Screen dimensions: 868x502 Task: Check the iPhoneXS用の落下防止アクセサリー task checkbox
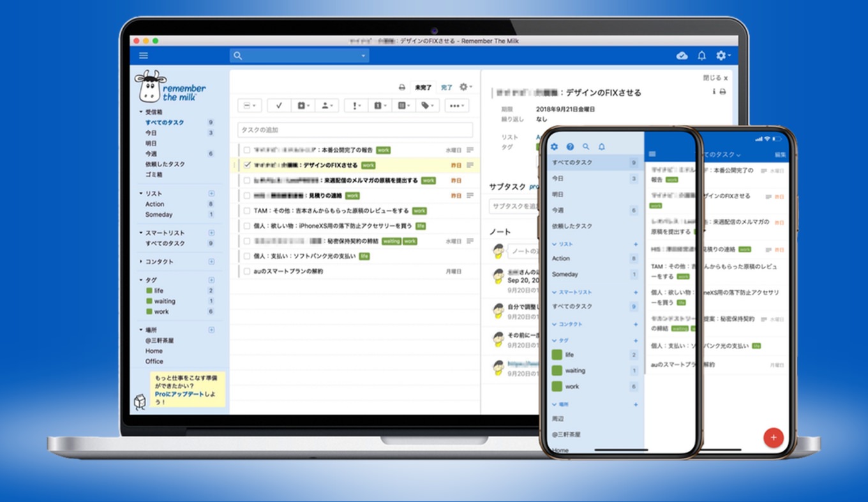tap(247, 226)
